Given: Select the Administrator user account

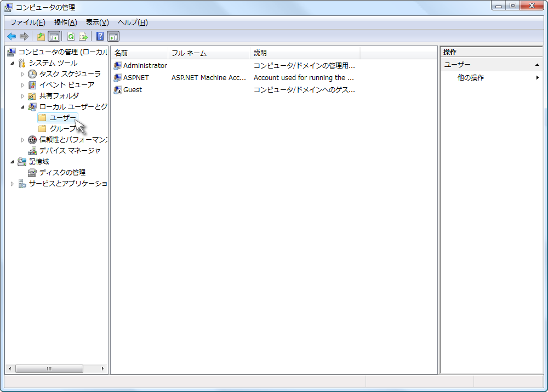Looking at the screenshot, I should click(x=145, y=66).
